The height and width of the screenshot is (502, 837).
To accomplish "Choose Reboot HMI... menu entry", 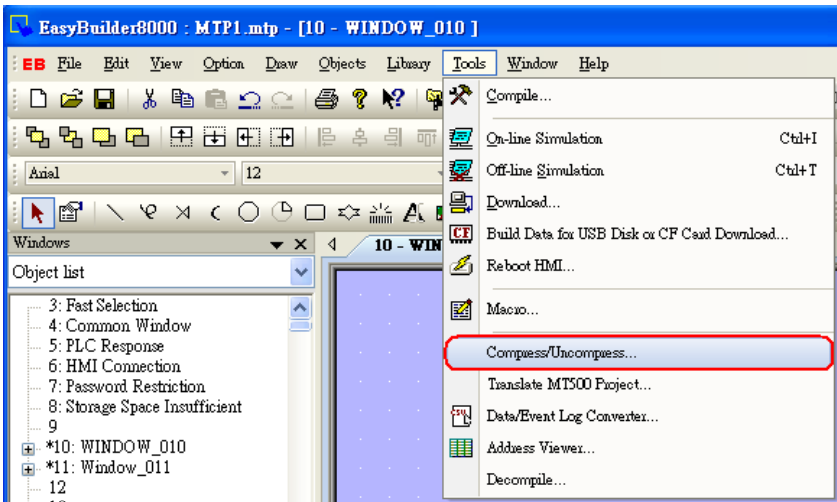I will point(638,265).
